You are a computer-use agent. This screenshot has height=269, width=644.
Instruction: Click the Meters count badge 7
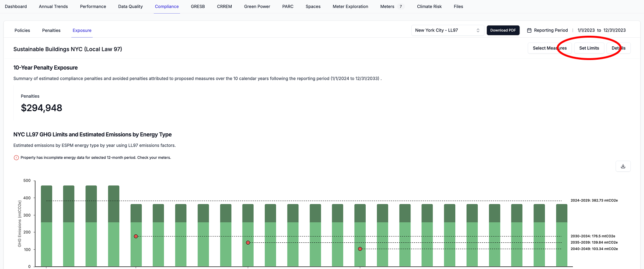pyautogui.click(x=401, y=6)
